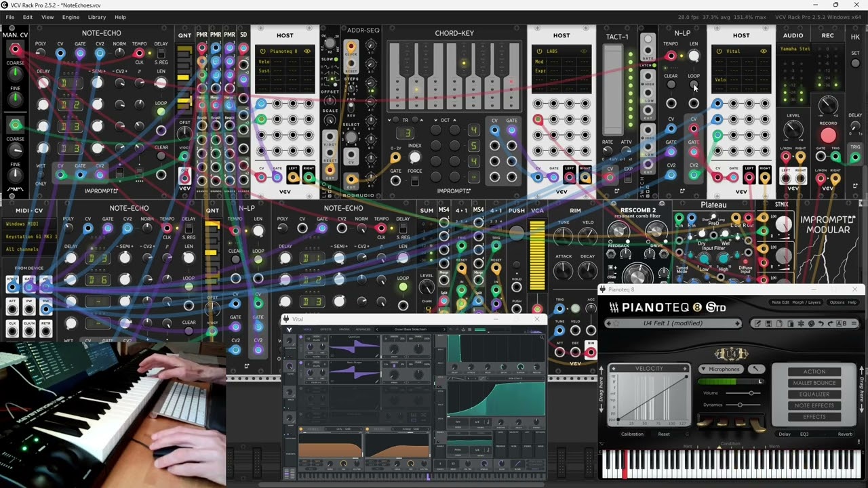The image size is (868, 488).
Task: Open Pianoteq Note Edit
Action: click(781, 302)
